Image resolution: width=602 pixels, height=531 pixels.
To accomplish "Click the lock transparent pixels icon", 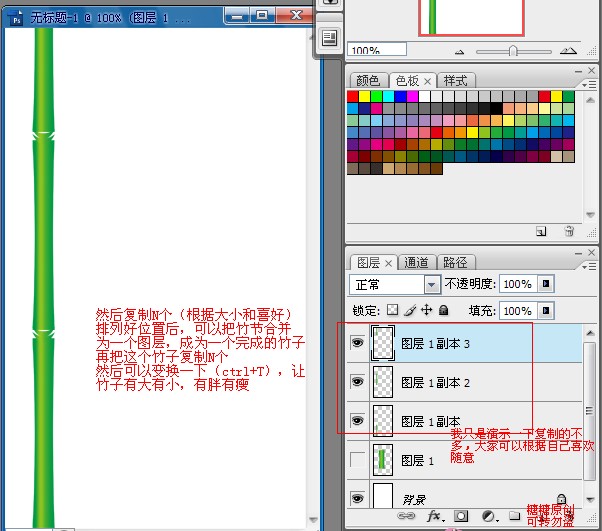I will (392, 310).
